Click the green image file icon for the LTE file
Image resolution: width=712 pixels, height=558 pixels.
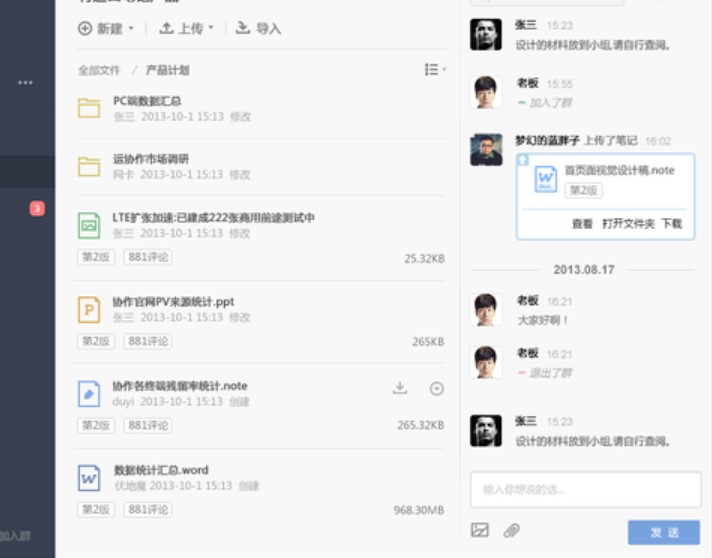click(x=89, y=225)
